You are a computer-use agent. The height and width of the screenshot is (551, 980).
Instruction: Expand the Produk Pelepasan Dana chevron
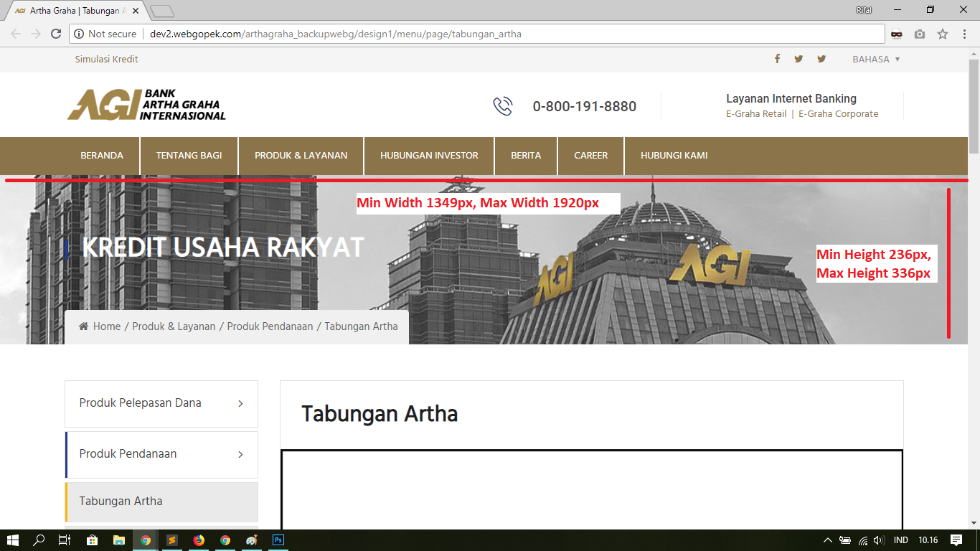coord(240,404)
